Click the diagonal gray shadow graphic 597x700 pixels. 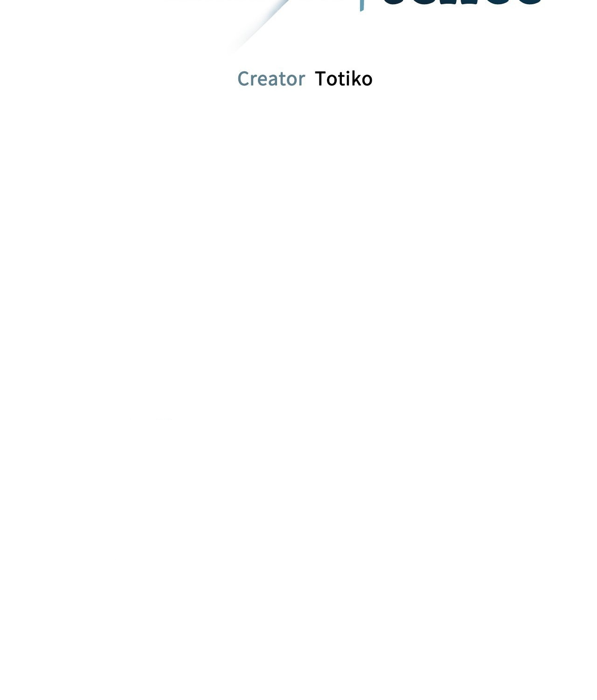tap(261, 26)
